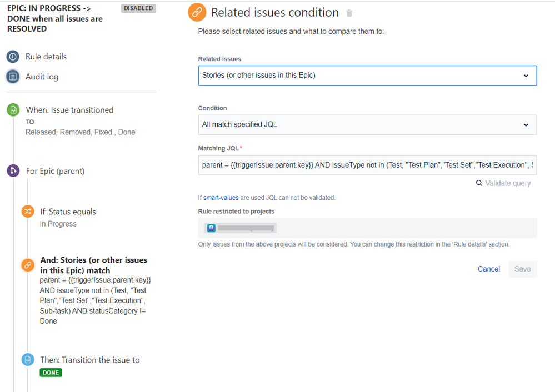Click the purple For Epic branch icon
Screen dimensions: 555x392
(x=13, y=171)
